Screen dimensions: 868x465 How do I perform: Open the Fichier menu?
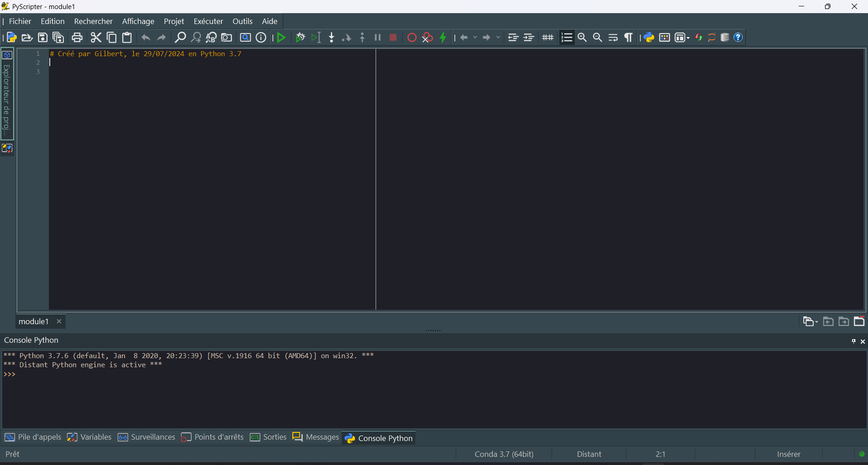[x=20, y=21]
